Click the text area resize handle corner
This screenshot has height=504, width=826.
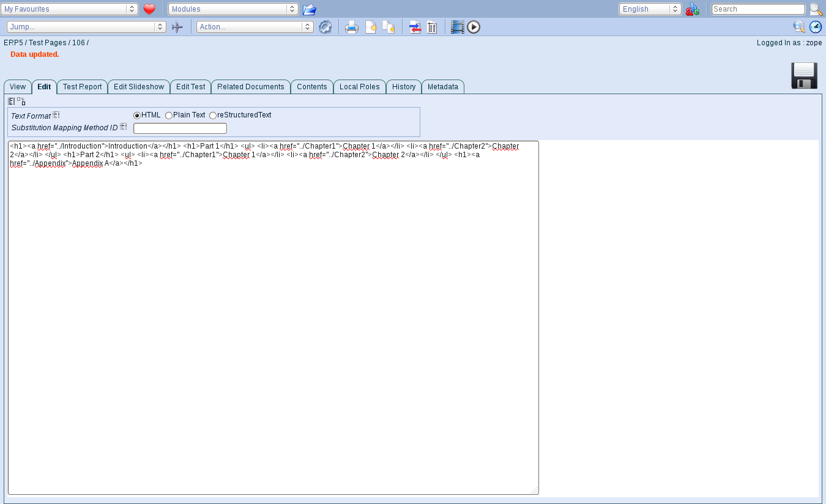pyautogui.click(x=534, y=490)
